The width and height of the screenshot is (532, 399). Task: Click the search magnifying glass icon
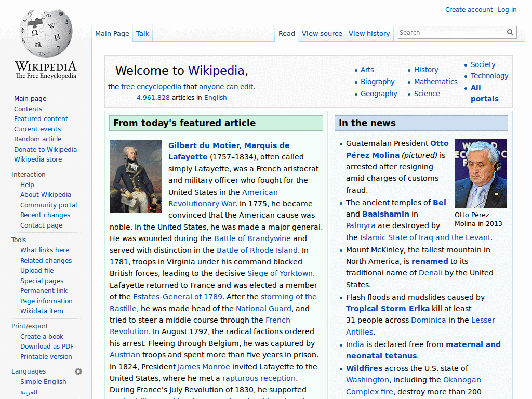510,32
